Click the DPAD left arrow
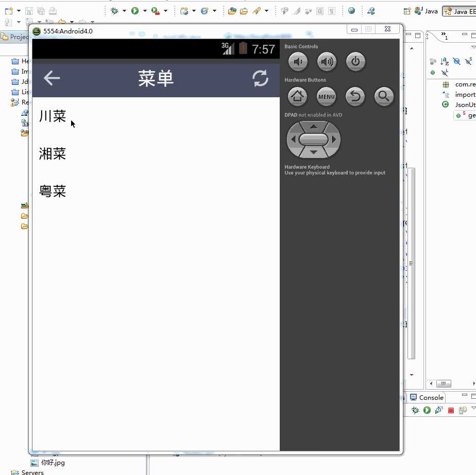This screenshot has height=475, width=476. point(293,139)
